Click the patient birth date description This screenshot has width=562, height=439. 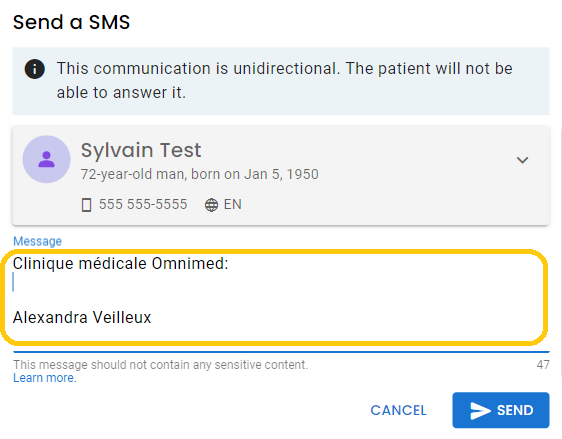click(x=199, y=174)
